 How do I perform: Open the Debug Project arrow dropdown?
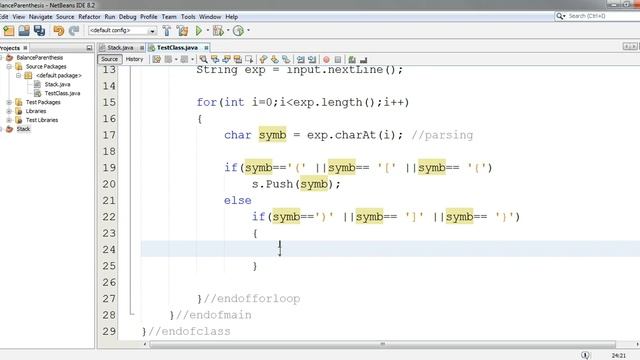228,31
